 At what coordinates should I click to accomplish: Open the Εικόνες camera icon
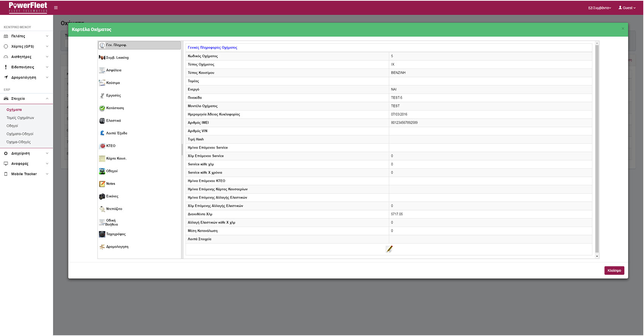point(102,196)
